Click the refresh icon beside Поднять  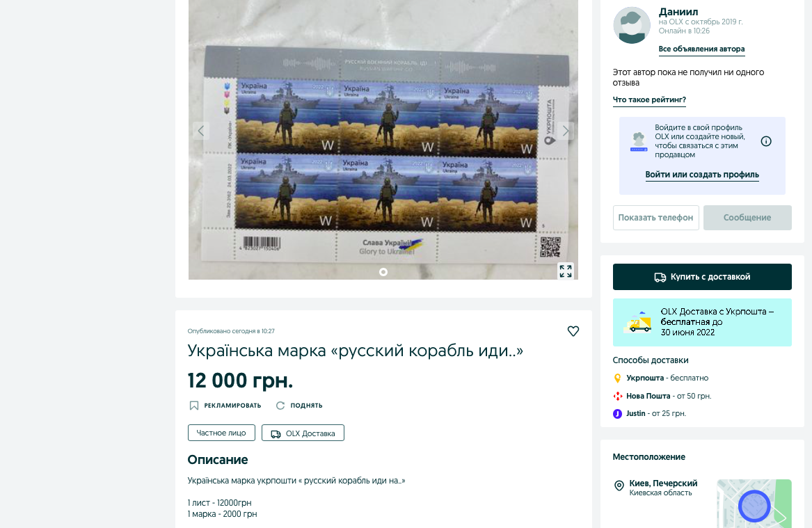coord(280,406)
